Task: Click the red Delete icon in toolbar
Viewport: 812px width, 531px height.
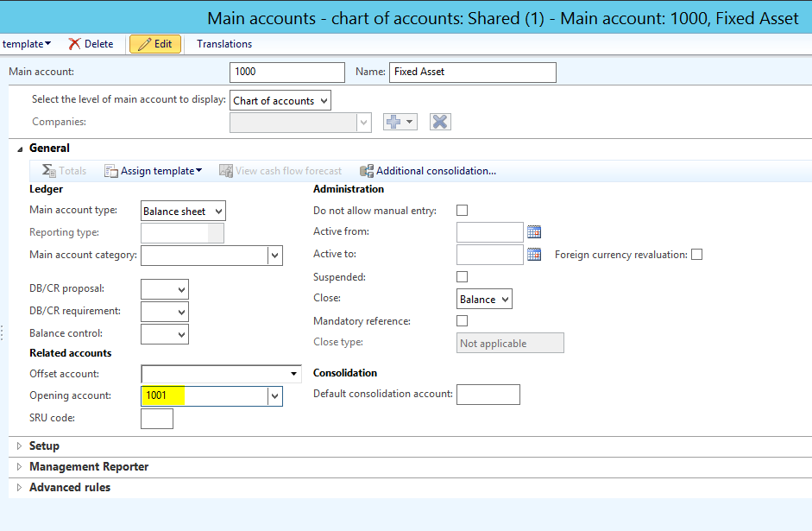Action: pos(74,44)
